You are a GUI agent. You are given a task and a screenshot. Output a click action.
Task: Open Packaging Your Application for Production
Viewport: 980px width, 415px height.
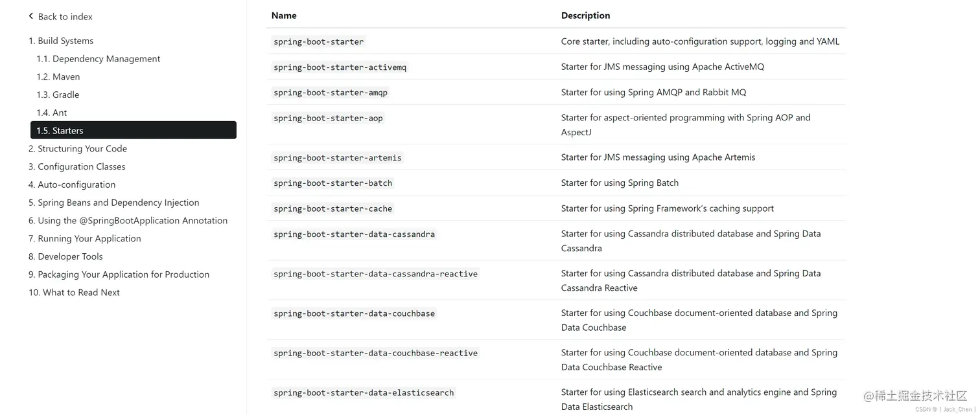click(x=119, y=275)
